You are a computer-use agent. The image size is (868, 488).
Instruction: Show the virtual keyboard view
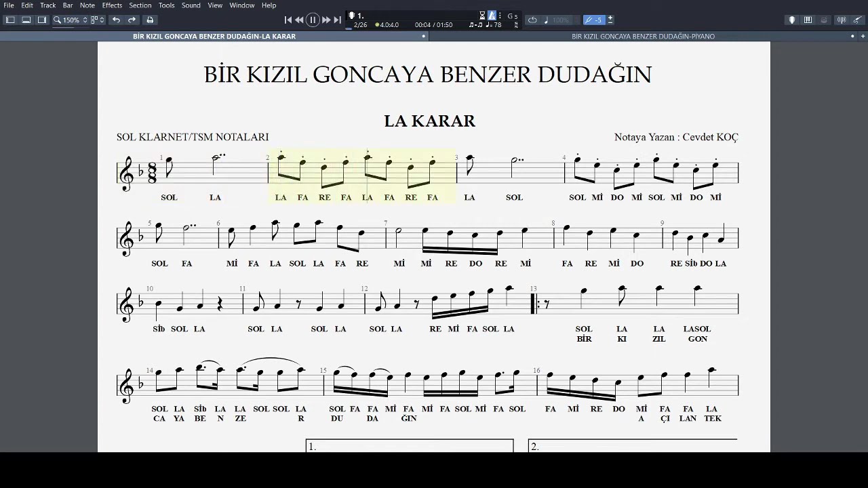coord(808,20)
